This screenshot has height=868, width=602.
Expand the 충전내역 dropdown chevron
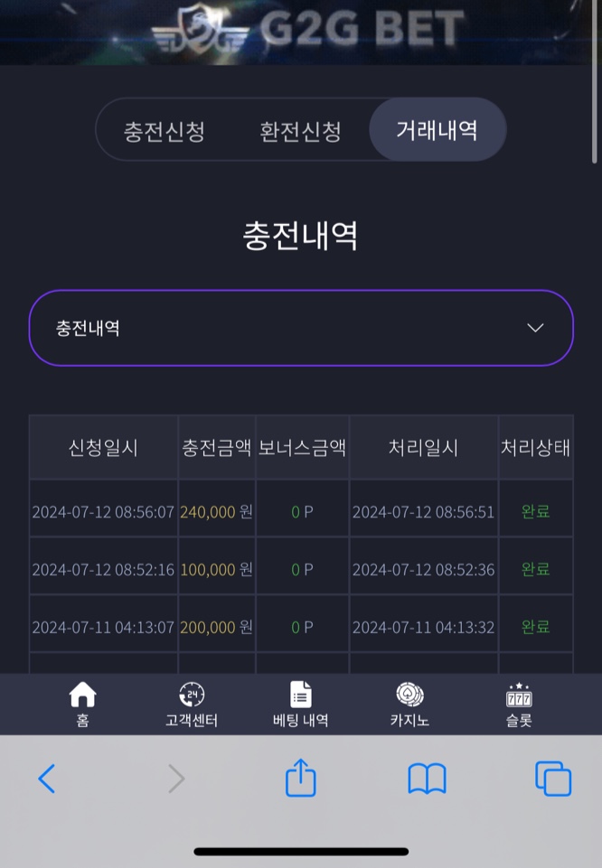535,328
